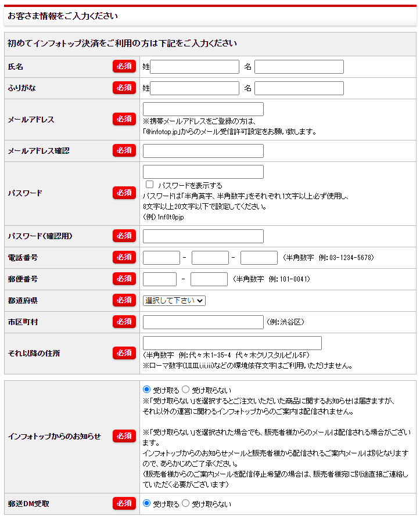Viewport: 420px width, 519px height.
Task: Click the 必須 badge beside 都道府県
Action: click(124, 300)
